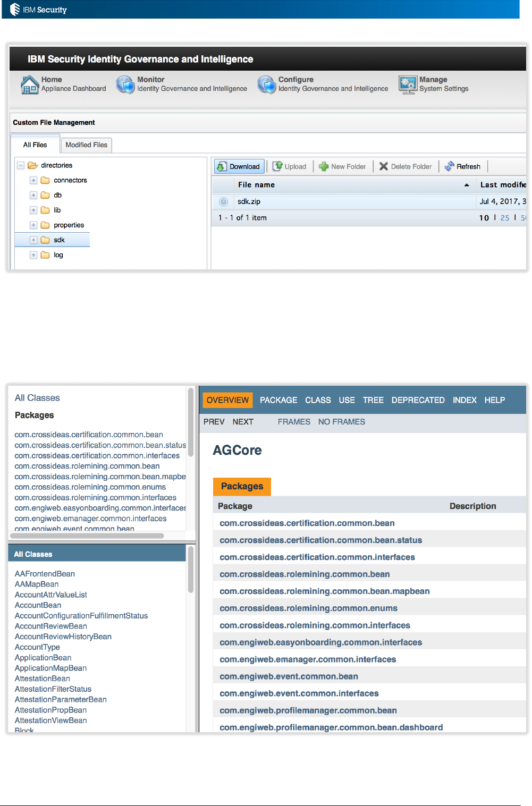Click the All Classes list vertical scrollbar
The image size is (532, 806).
[191, 570]
